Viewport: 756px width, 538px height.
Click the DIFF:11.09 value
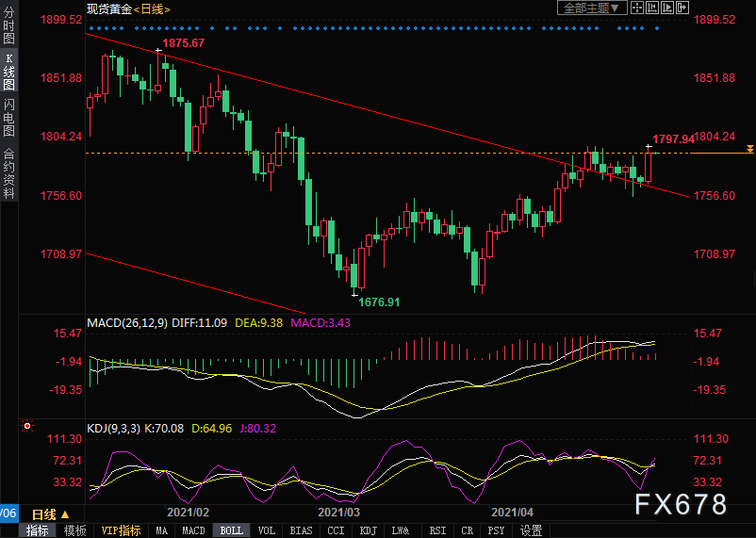(x=199, y=322)
